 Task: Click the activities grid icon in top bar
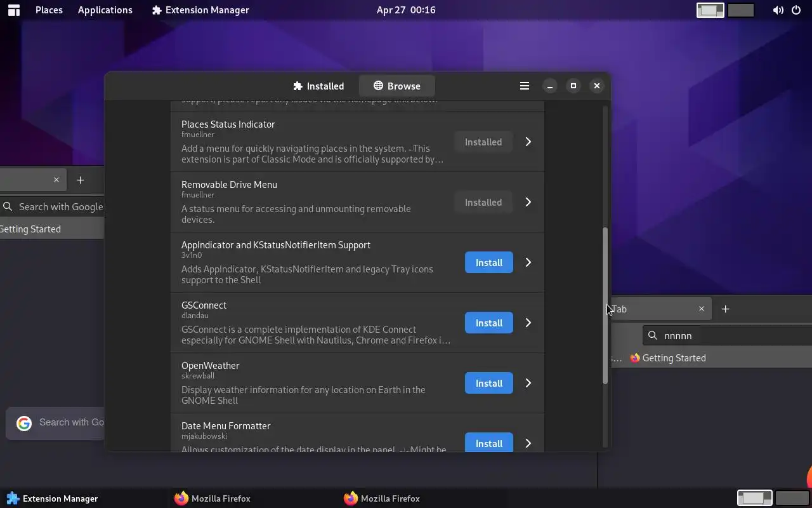click(x=13, y=10)
